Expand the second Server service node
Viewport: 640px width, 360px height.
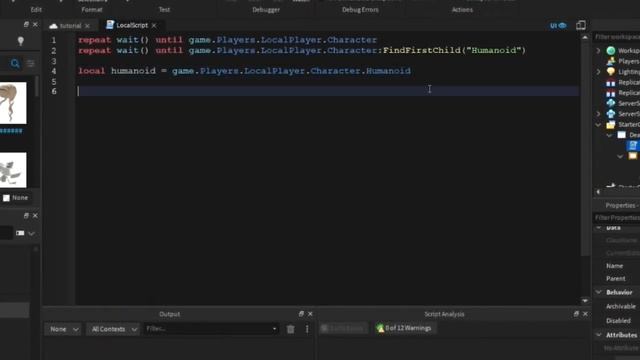point(598,114)
